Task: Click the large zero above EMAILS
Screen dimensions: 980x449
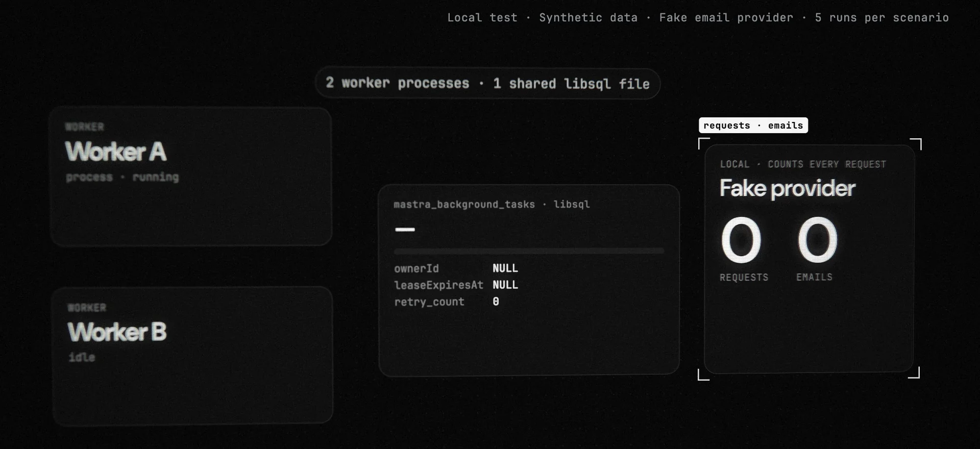Action: (818, 239)
